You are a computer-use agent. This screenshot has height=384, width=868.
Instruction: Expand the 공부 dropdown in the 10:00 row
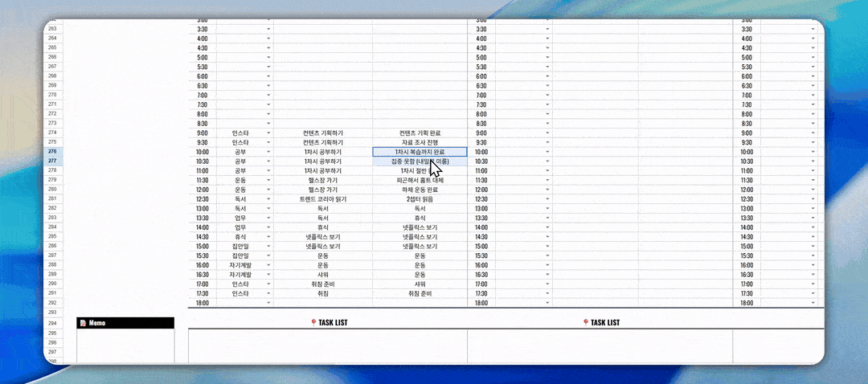click(x=268, y=152)
